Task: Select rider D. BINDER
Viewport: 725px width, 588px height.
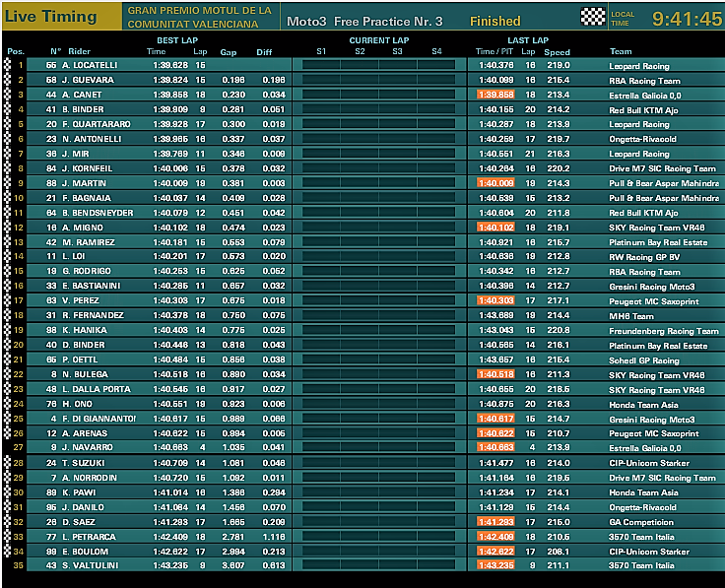Action: pos(83,346)
